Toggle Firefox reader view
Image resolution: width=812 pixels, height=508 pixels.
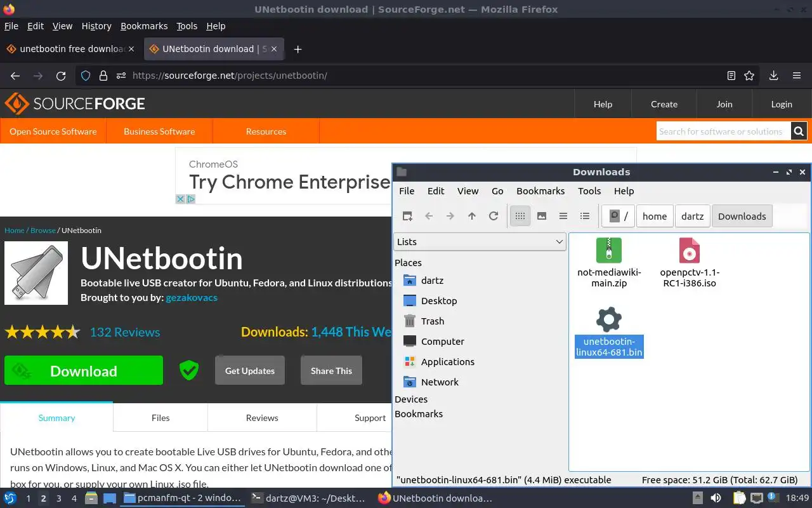click(x=731, y=76)
